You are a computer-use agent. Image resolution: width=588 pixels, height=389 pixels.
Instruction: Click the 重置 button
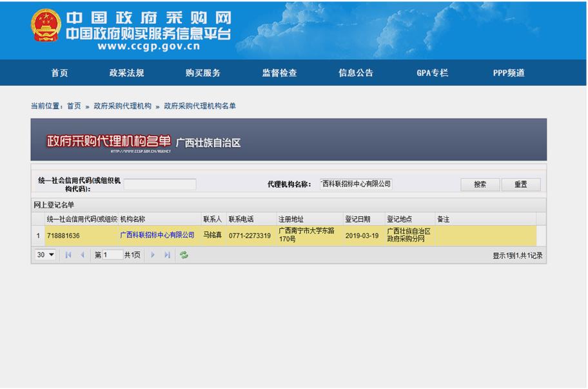coord(521,185)
